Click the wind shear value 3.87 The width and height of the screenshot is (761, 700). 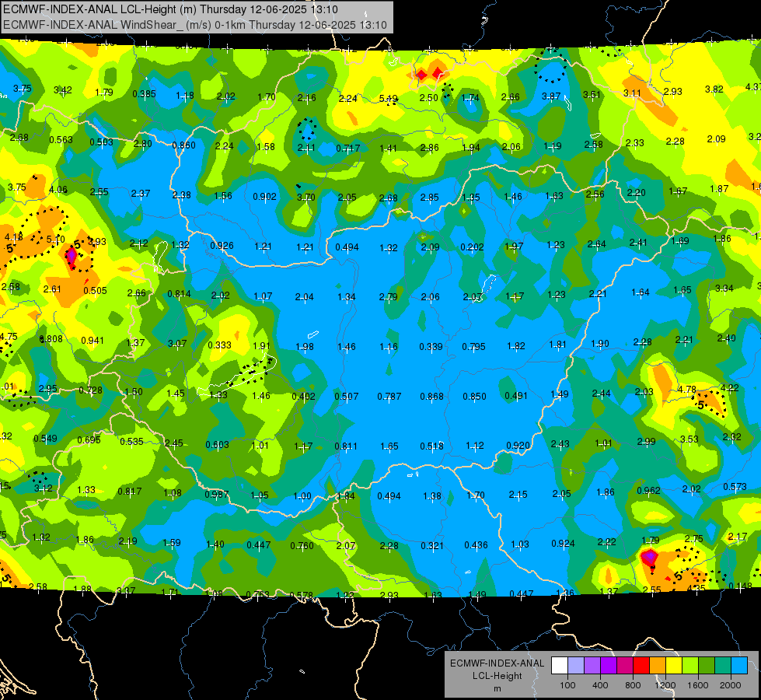pyautogui.click(x=551, y=96)
